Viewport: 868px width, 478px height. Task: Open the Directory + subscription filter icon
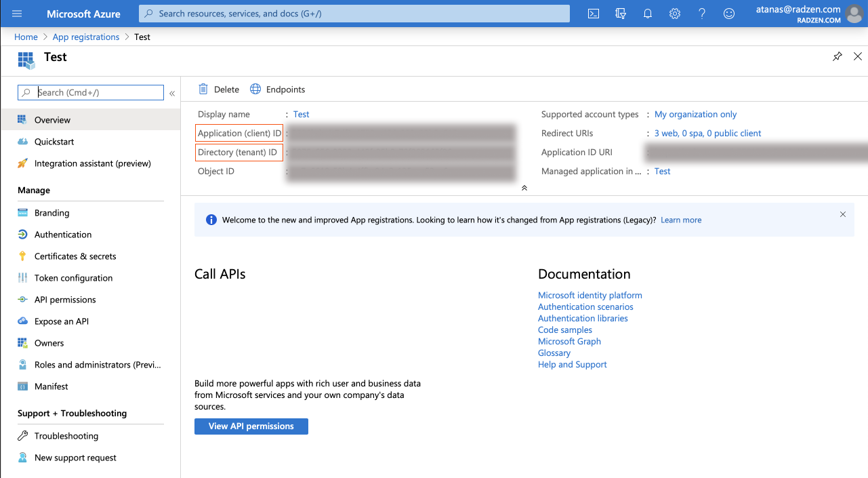click(x=621, y=14)
